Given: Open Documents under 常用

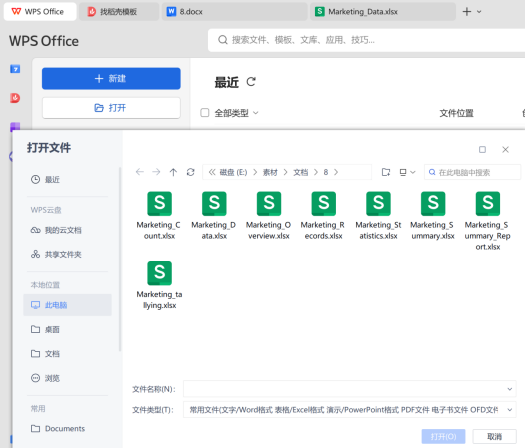Looking at the screenshot, I should [67, 429].
